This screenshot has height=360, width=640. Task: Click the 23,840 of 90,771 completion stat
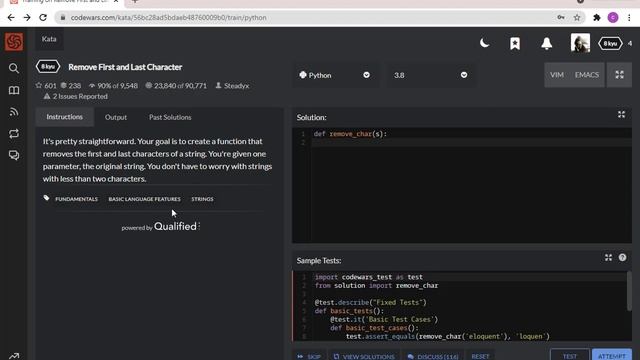click(176, 86)
